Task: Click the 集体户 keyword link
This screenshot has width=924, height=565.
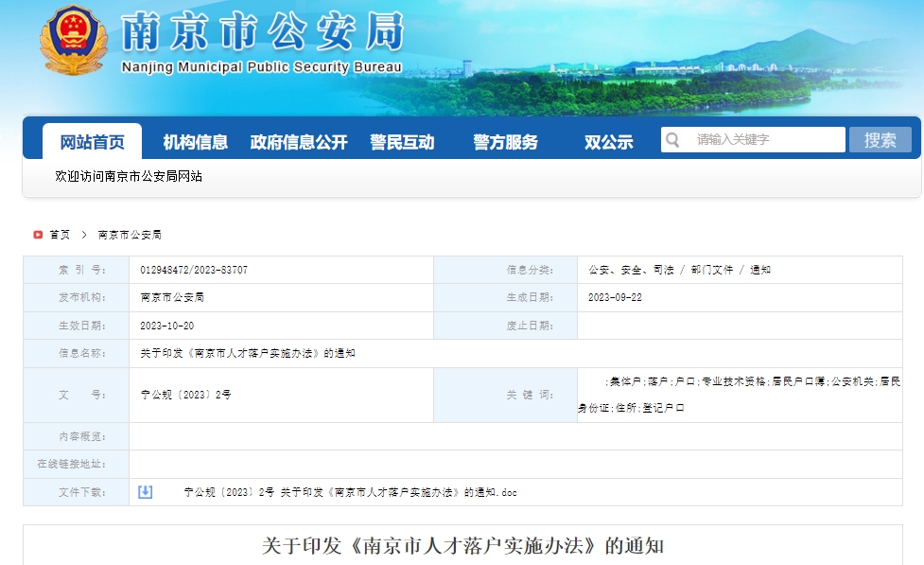Action: [x=629, y=380]
